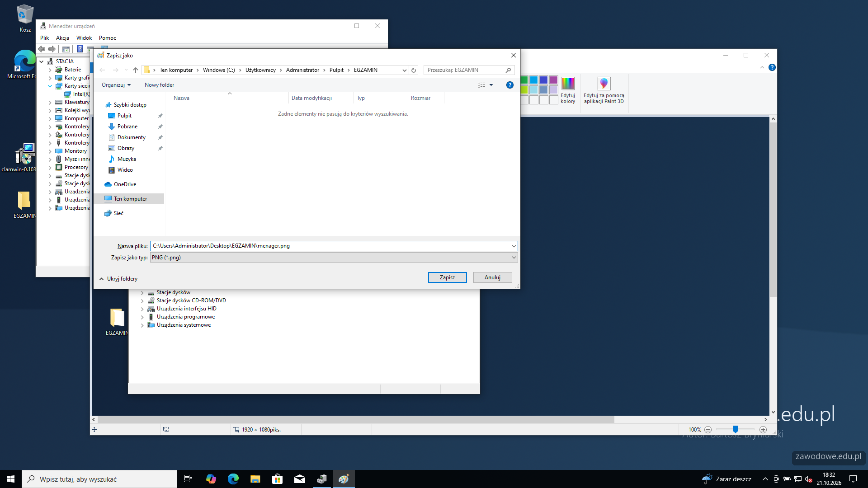The image size is (868, 488).
Task: Click the Zapisz button
Action: 447,277
